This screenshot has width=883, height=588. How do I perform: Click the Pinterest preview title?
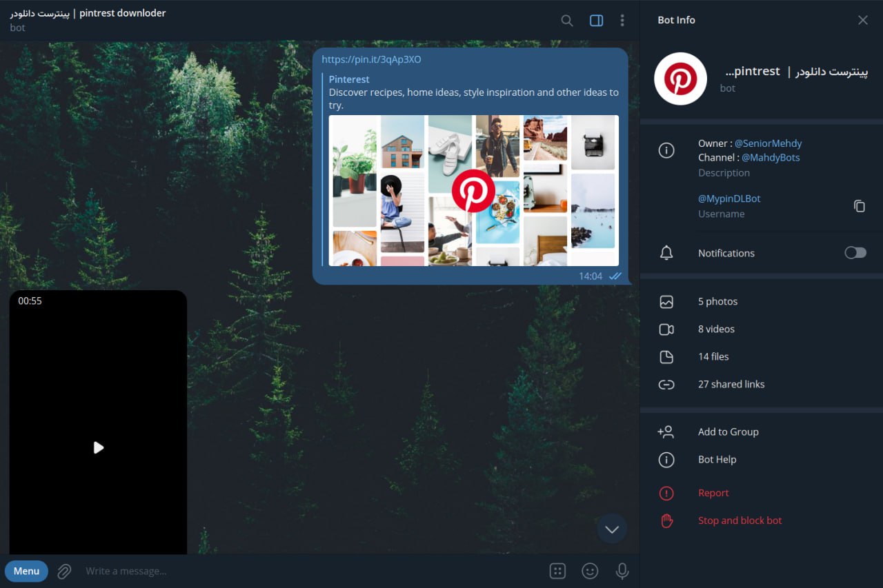349,79
